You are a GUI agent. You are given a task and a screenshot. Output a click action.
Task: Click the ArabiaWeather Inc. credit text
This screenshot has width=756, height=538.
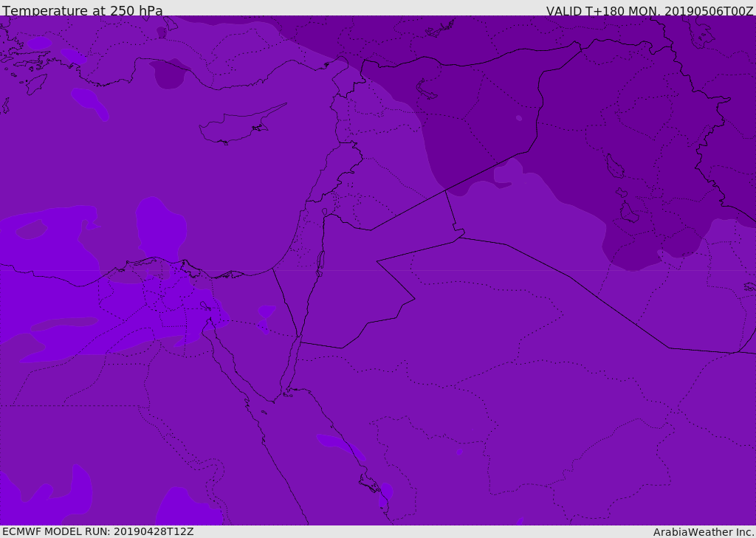(x=704, y=532)
